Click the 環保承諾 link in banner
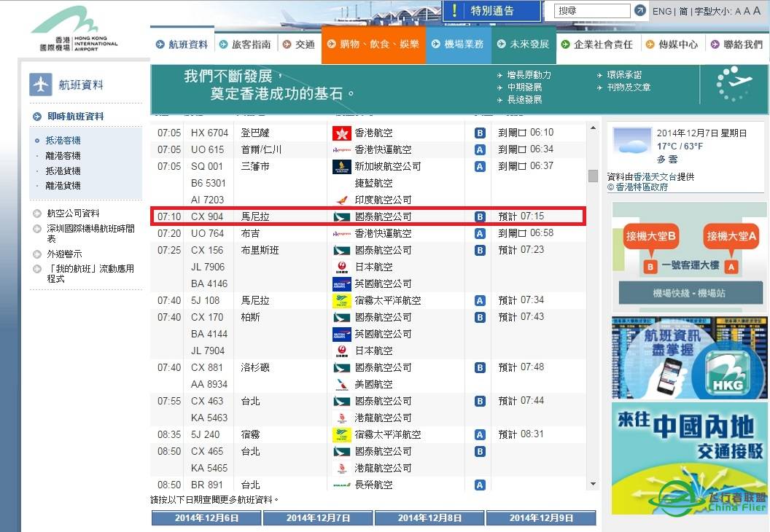 (x=623, y=75)
